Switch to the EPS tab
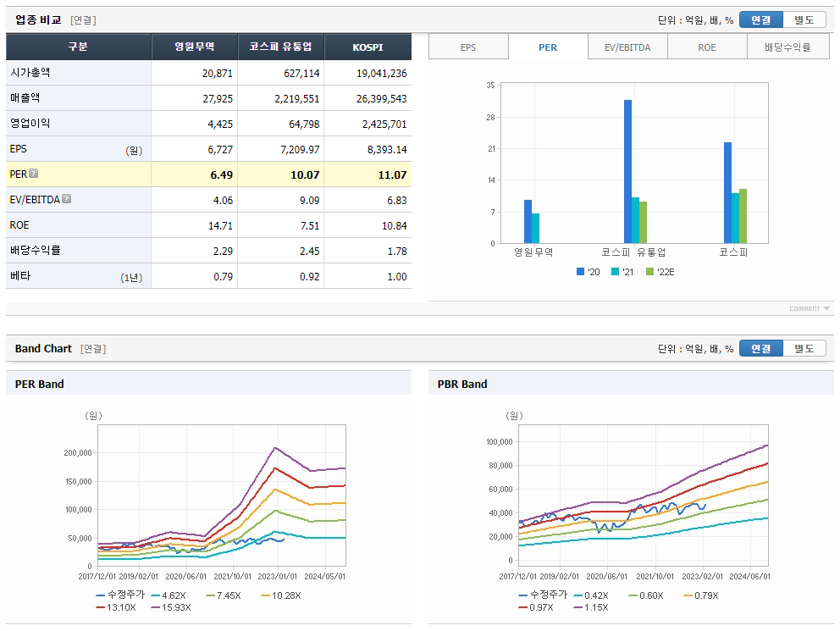840x631 pixels. pos(468,48)
